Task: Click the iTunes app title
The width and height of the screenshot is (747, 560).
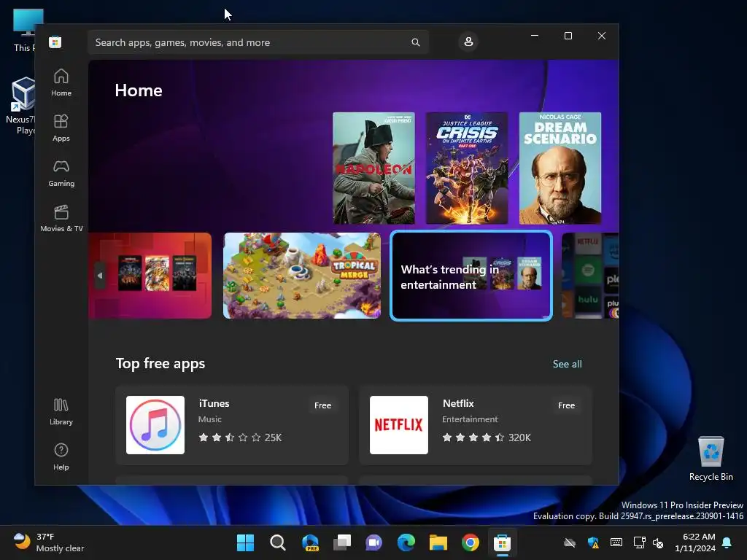Action: [214, 403]
